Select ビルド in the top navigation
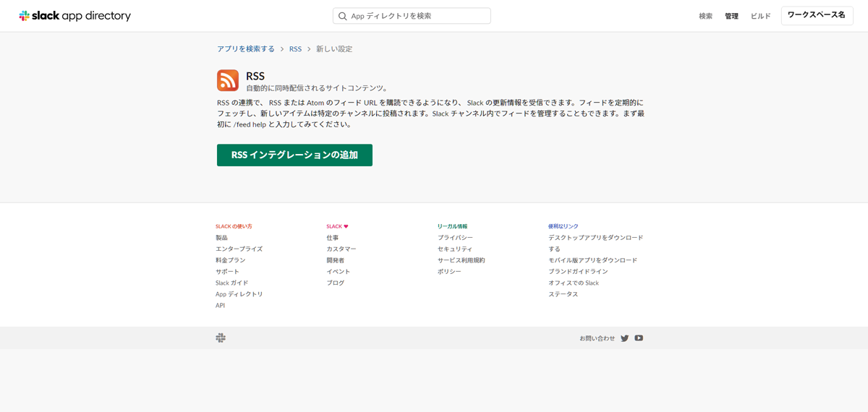868x412 pixels. (x=761, y=16)
